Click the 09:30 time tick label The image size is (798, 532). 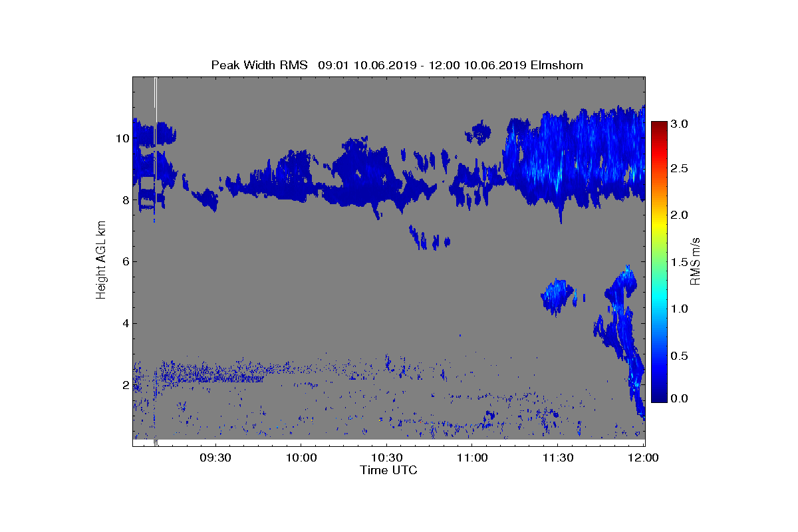(215, 458)
